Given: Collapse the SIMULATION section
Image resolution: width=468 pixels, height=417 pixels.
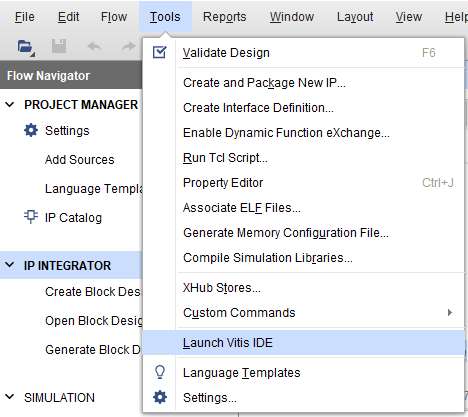Looking at the screenshot, I should (10, 397).
